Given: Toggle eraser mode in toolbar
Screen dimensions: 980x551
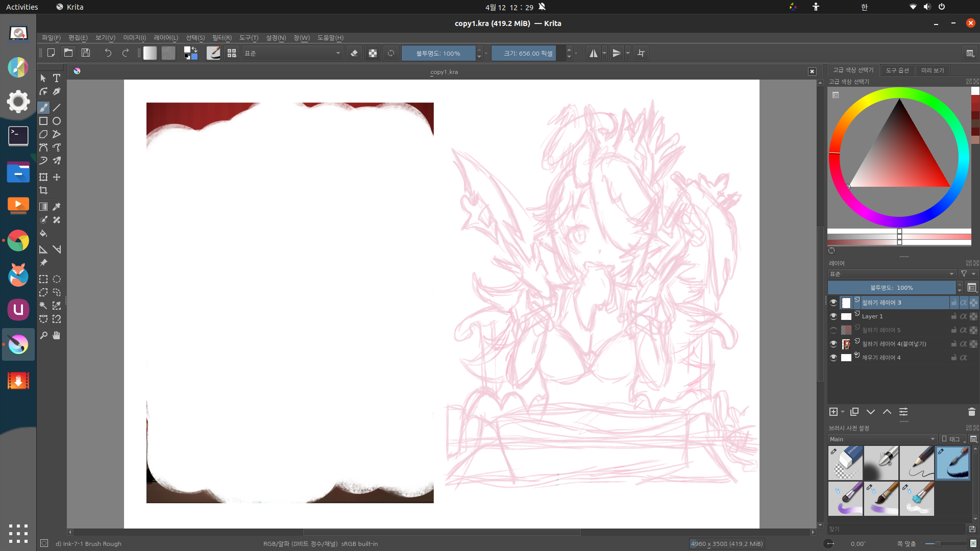Looking at the screenshot, I should pos(354,53).
